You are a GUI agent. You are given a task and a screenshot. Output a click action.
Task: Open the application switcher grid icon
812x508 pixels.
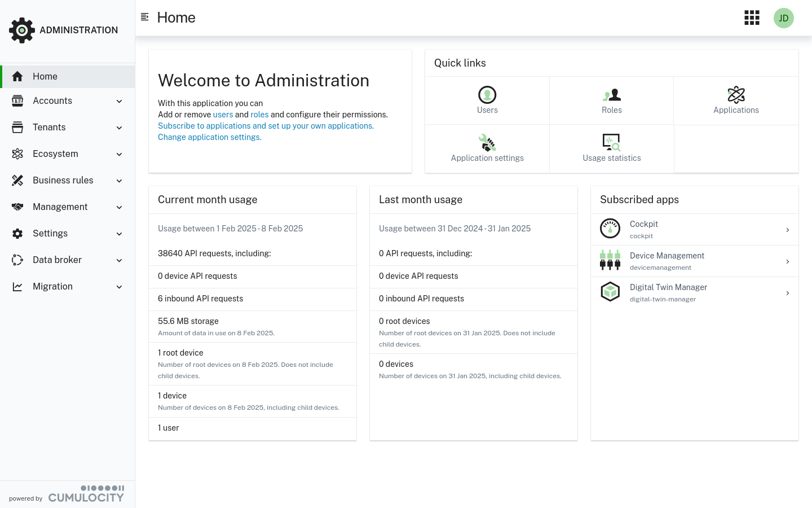pyautogui.click(x=752, y=18)
